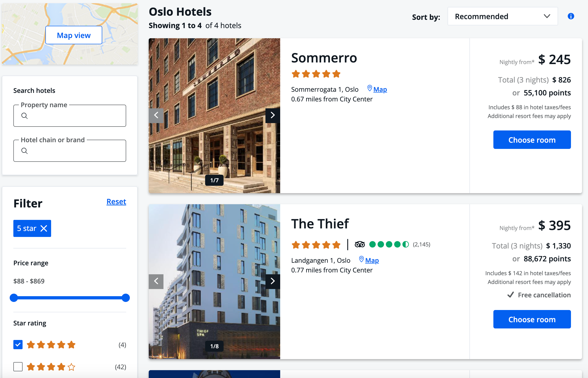588x378 pixels.
Task: Open the Sort by Recommended dropdown
Action: 502,16
